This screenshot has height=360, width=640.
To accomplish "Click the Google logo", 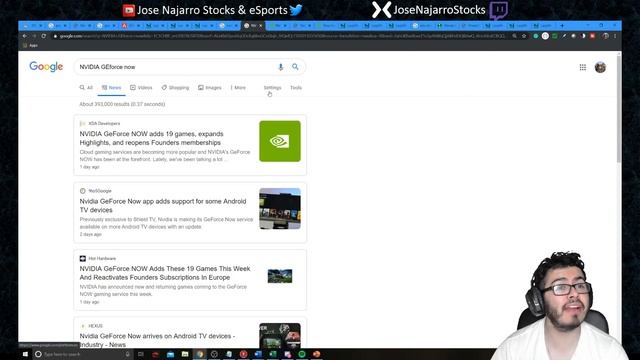I will (x=46, y=67).
